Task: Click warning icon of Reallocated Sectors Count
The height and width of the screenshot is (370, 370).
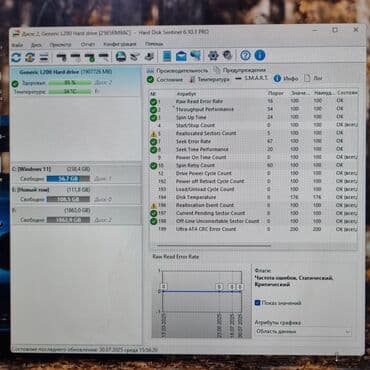Action: 154,134
